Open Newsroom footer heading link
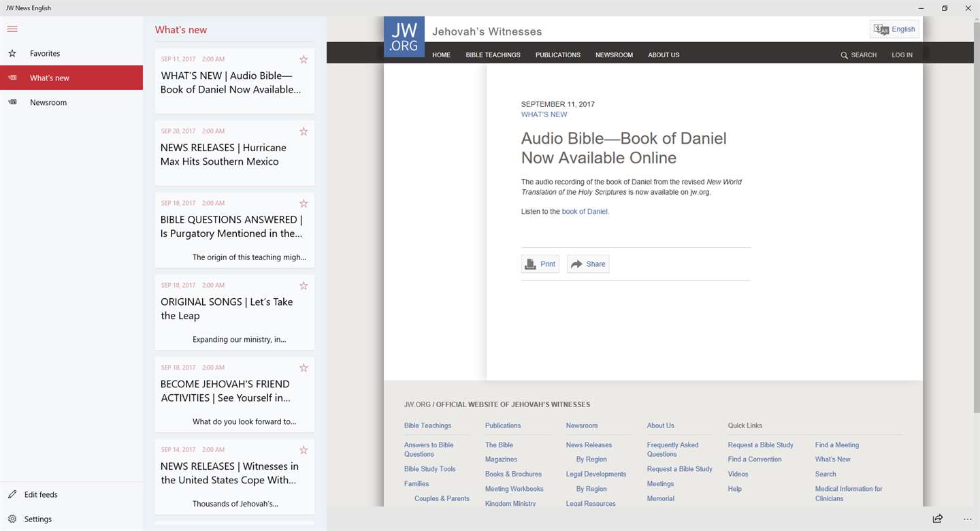Image resolution: width=980 pixels, height=531 pixels. coord(582,425)
